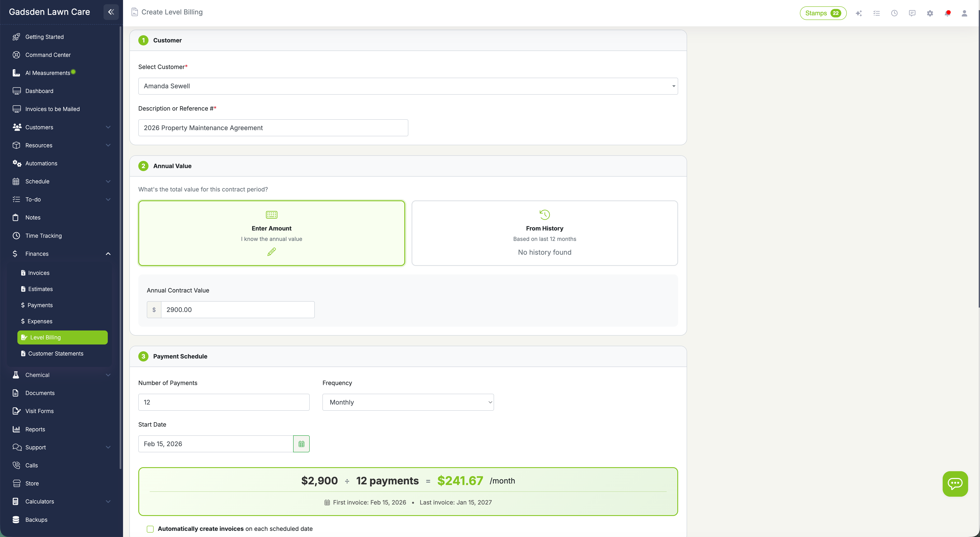Open Invoices under Finances
This screenshot has width=980, height=537.
(x=38, y=273)
